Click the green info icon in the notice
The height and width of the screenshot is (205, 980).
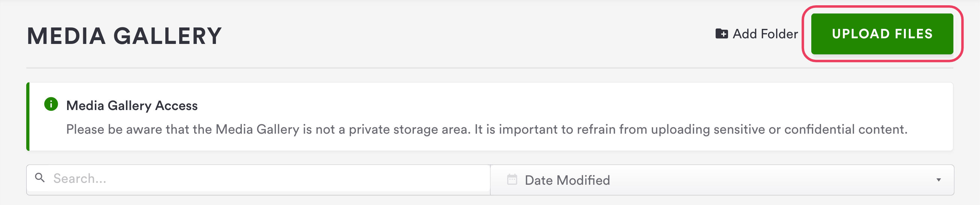pyautogui.click(x=51, y=104)
